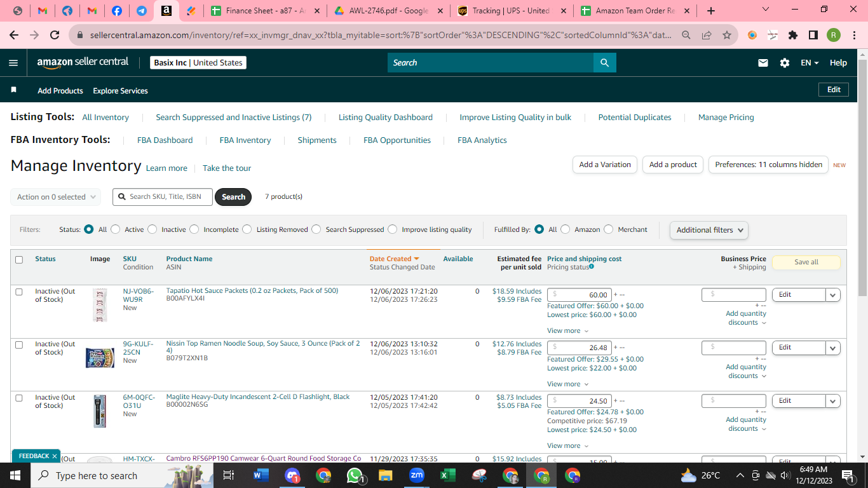Open the EN language dropdown
This screenshot has width=868, height=488.
[x=810, y=63]
